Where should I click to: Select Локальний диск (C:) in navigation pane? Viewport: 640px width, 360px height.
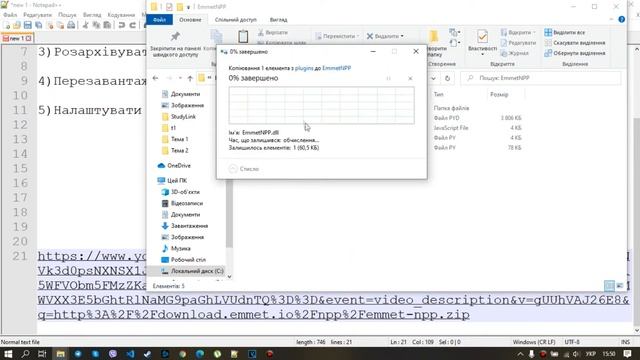pos(192,271)
